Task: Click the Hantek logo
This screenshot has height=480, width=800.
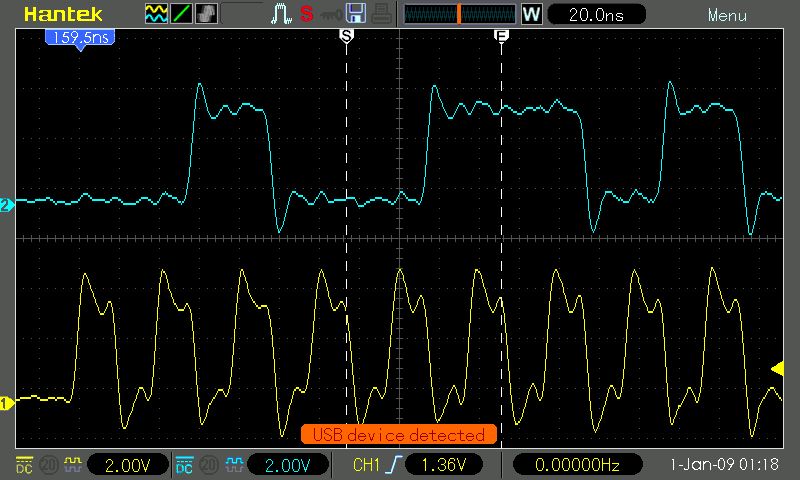Action: [63, 14]
